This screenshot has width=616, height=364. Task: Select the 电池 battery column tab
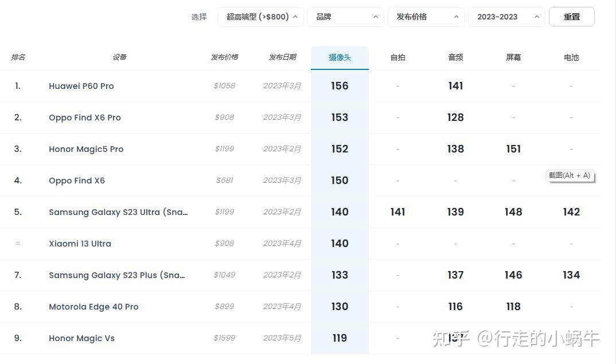point(571,57)
